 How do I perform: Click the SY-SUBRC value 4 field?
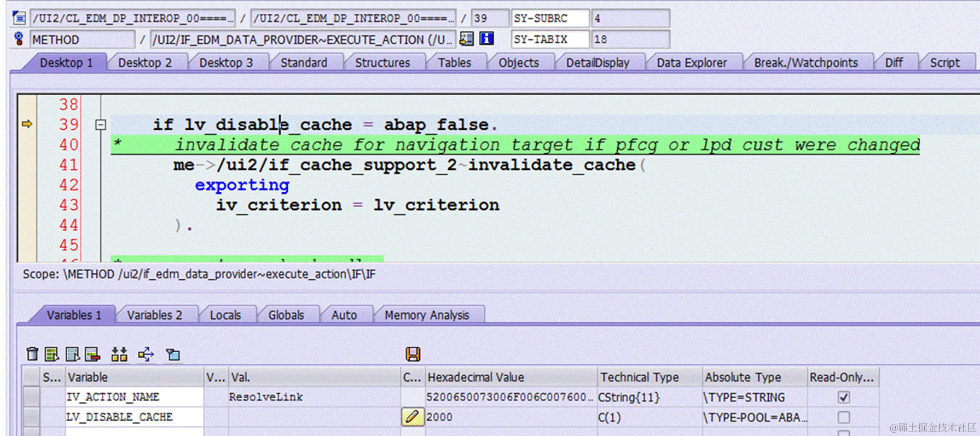[630, 18]
